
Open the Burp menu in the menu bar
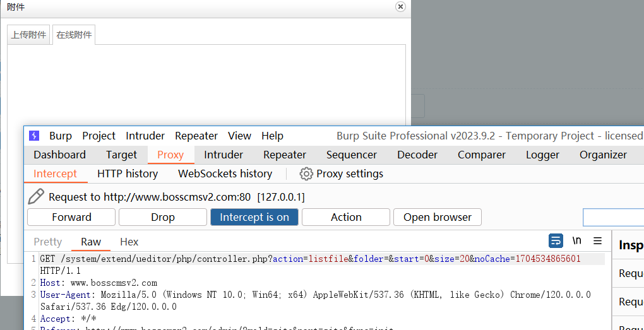61,136
